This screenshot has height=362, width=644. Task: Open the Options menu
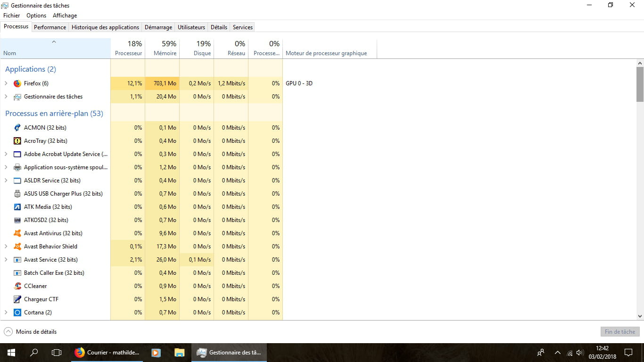(36, 16)
